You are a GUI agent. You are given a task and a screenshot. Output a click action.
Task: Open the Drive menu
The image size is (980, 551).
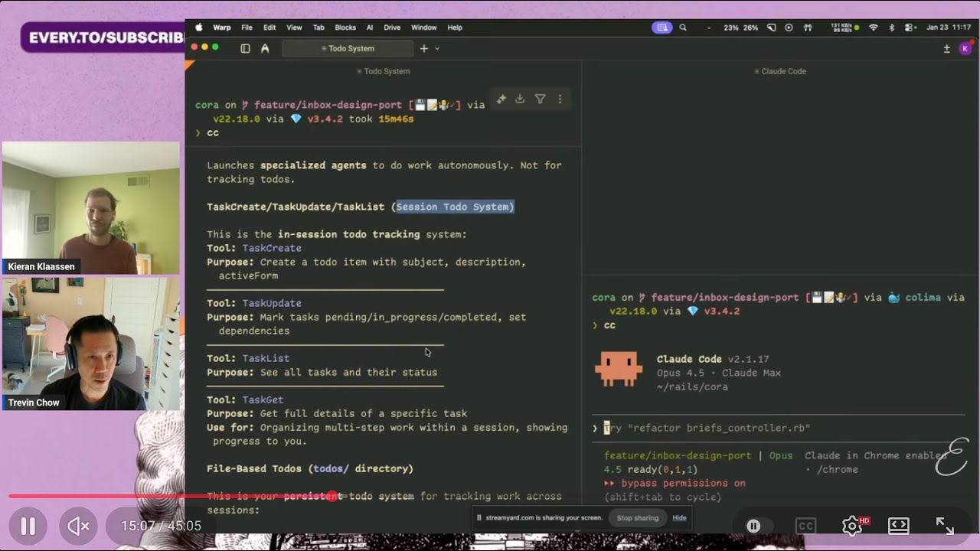pyautogui.click(x=392, y=28)
